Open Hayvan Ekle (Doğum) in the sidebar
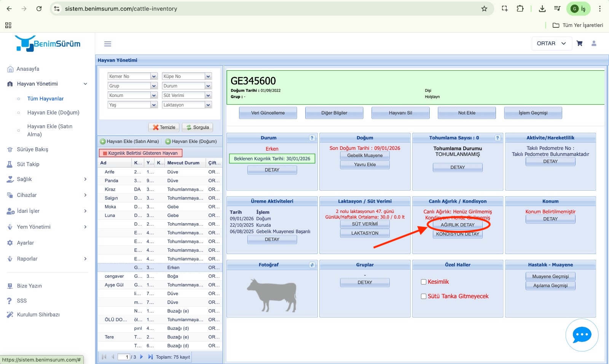Screen dimensions: 609x364 click(53, 113)
